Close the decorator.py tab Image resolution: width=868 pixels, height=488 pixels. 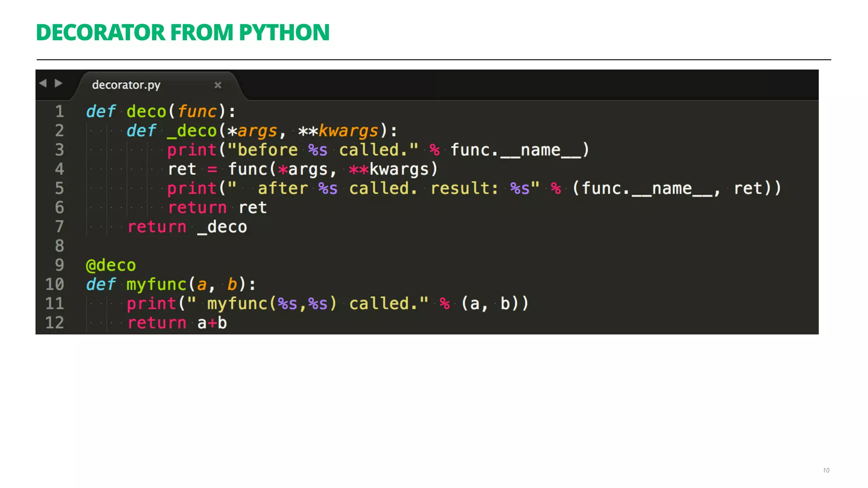click(x=218, y=85)
